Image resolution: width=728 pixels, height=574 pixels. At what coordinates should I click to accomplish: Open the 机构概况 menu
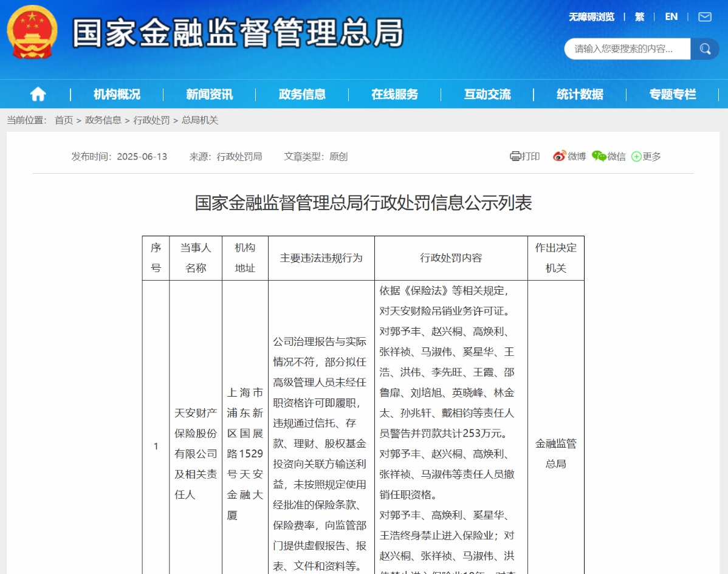[117, 94]
